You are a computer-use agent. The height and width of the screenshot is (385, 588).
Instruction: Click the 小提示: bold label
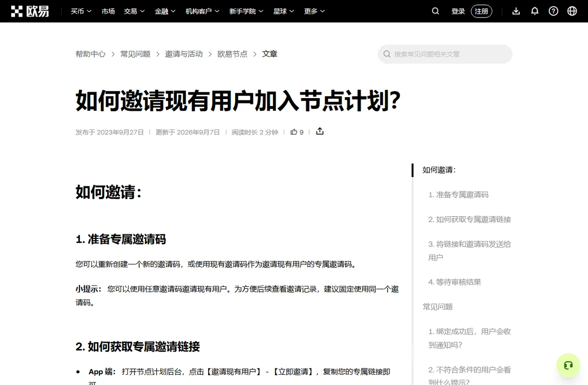(x=89, y=289)
